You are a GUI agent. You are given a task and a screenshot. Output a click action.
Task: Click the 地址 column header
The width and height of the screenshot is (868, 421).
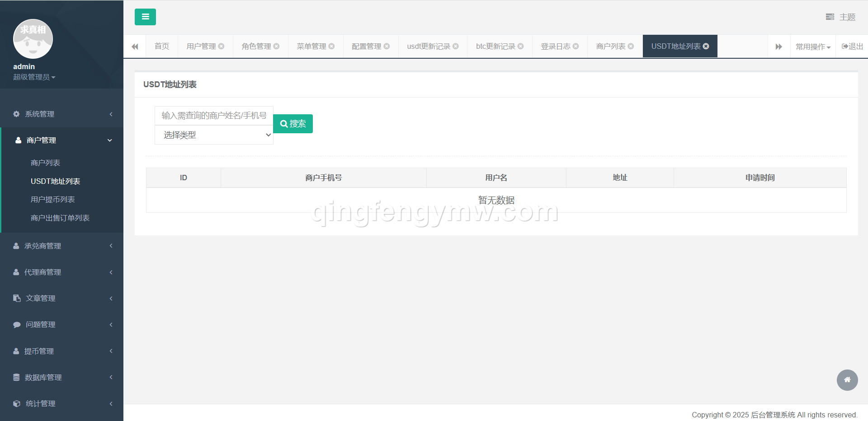(620, 178)
